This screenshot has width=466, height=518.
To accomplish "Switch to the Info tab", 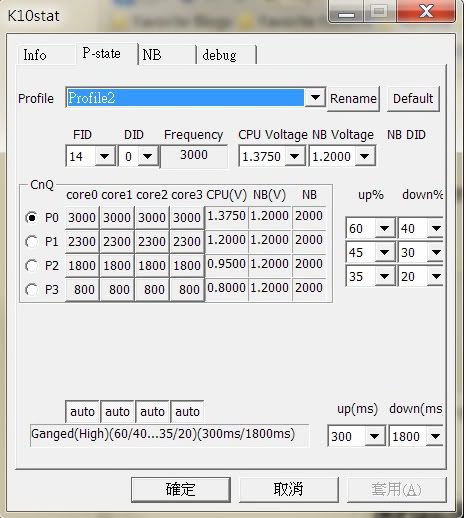I will pos(46,55).
